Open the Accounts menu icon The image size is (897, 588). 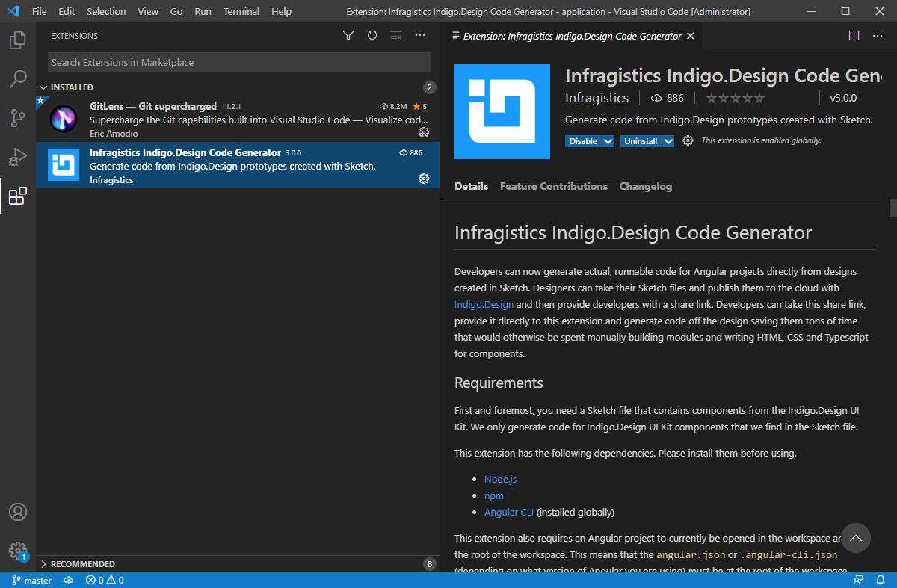tap(18, 512)
